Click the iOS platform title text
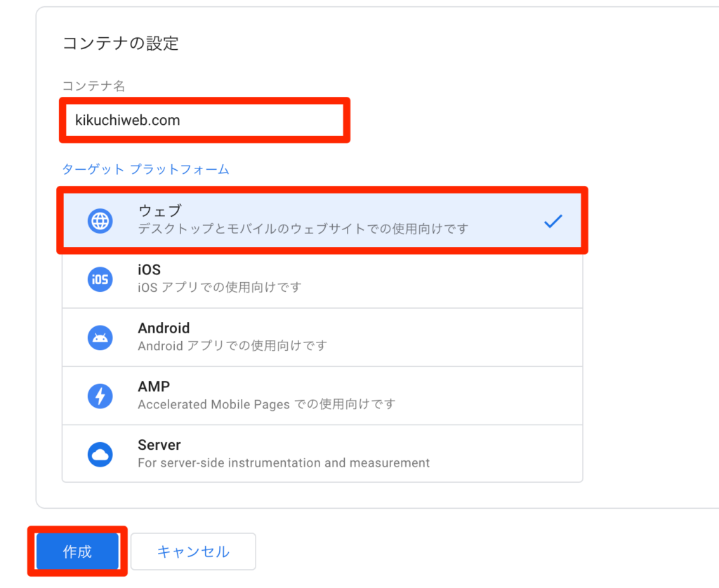Image resolution: width=719 pixels, height=588 pixels. tap(149, 269)
